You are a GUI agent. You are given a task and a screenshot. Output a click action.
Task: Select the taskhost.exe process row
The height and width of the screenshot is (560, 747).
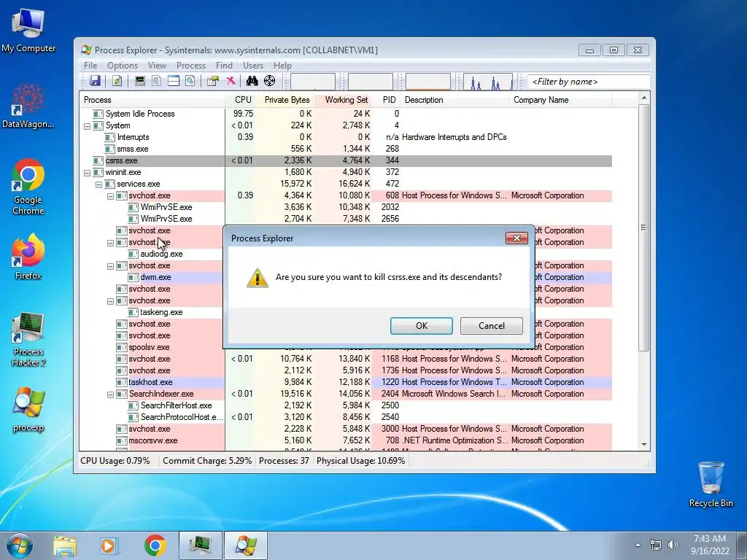pyautogui.click(x=346, y=382)
